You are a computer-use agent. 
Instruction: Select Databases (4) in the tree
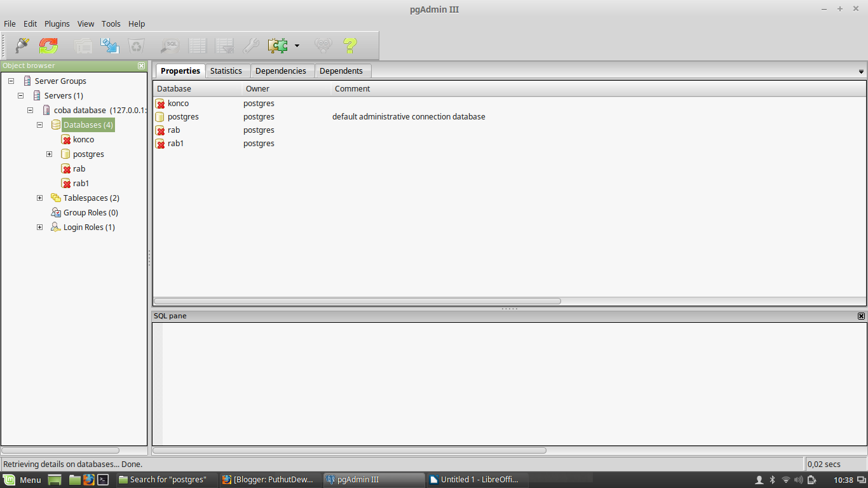(88, 125)
